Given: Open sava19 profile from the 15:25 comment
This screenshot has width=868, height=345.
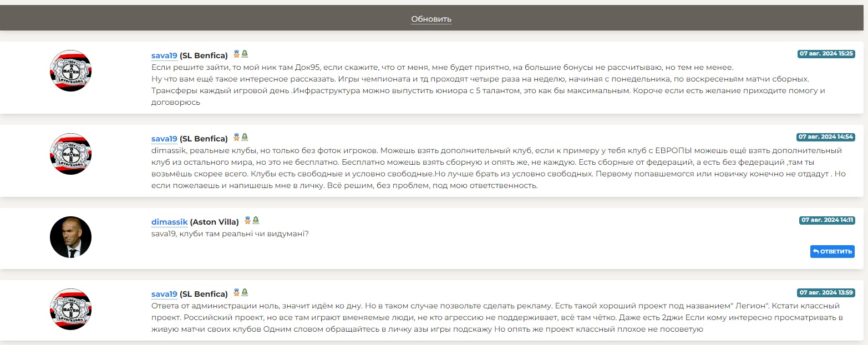Looking at the screenshot, I should click(164, 55).
